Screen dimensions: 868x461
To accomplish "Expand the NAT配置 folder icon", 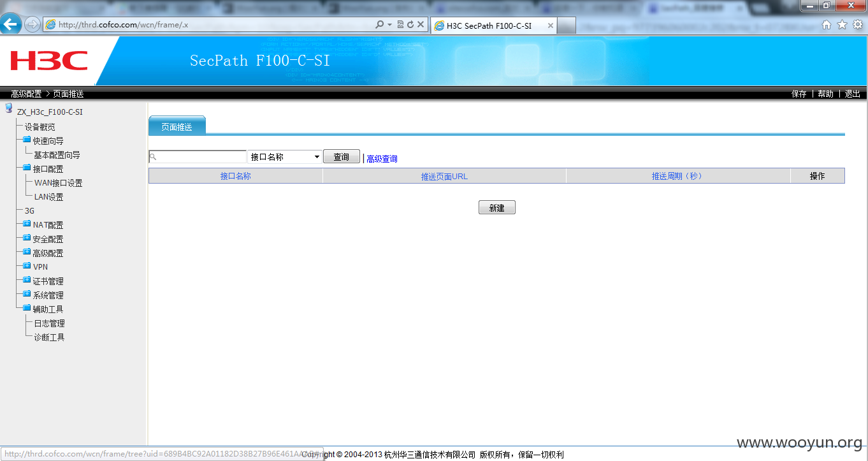I will point(27,224).
